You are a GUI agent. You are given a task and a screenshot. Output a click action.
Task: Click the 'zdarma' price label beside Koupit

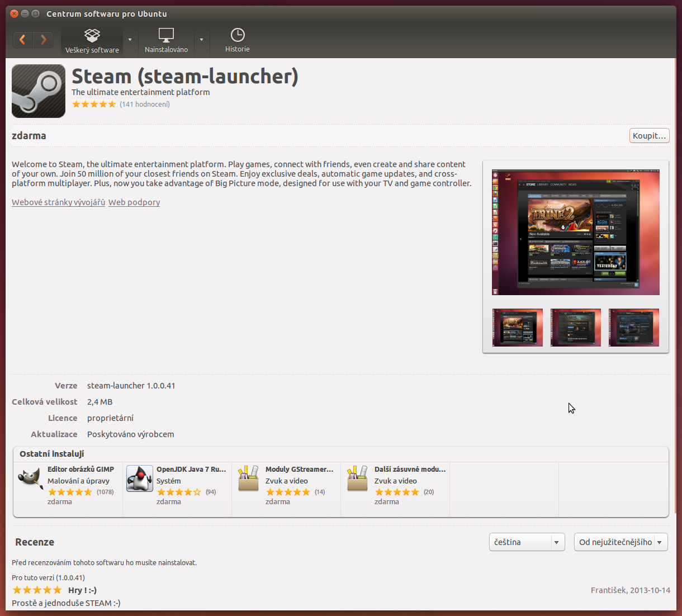29,136
